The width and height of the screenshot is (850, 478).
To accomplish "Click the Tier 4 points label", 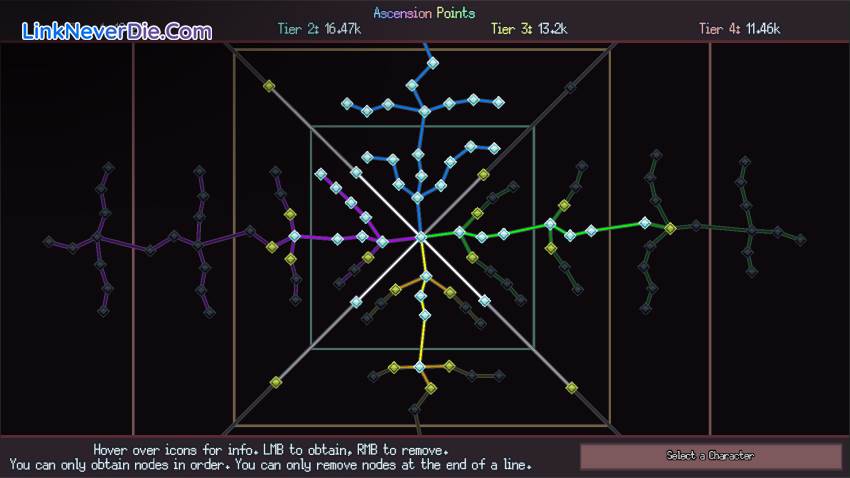I will 739,29.
